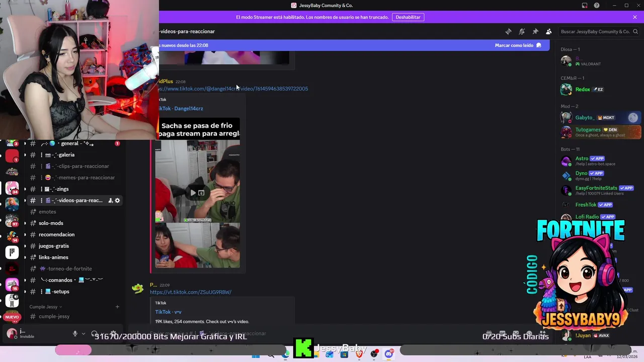644x362 pixels.
Task: Click the search magnifier icon
Action: click(x=635, y=32)
